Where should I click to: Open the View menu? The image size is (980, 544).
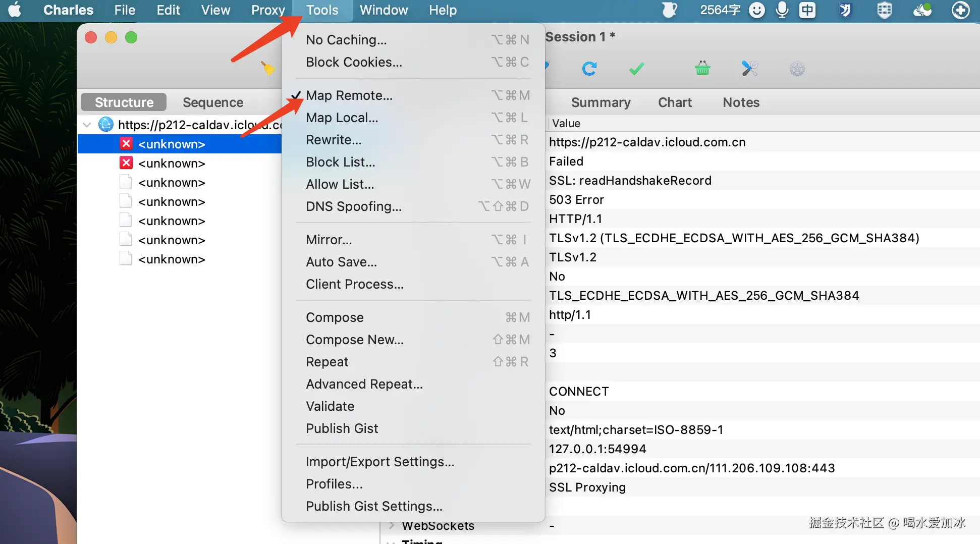[215, 10]
